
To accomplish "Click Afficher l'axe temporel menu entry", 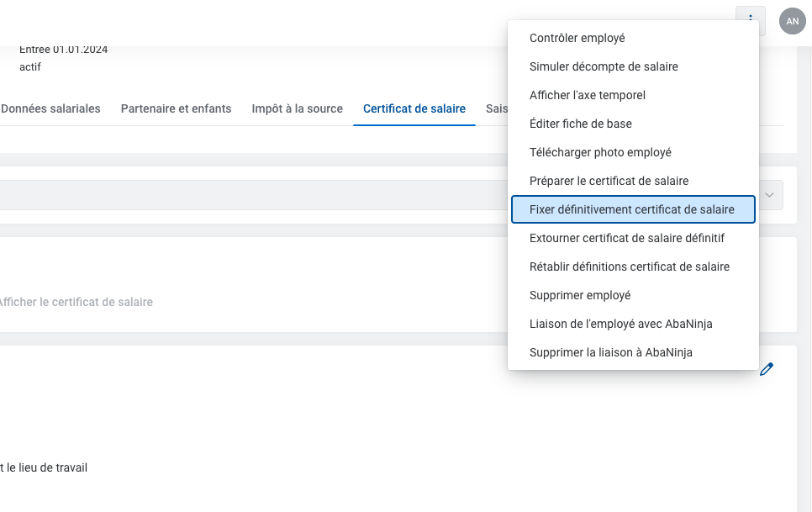I will click(x=587, y=95).
